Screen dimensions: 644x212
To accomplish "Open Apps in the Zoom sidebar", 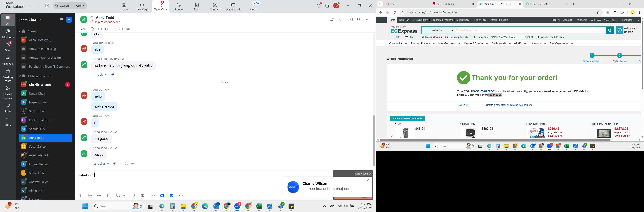I will click(x=8, y=108).
